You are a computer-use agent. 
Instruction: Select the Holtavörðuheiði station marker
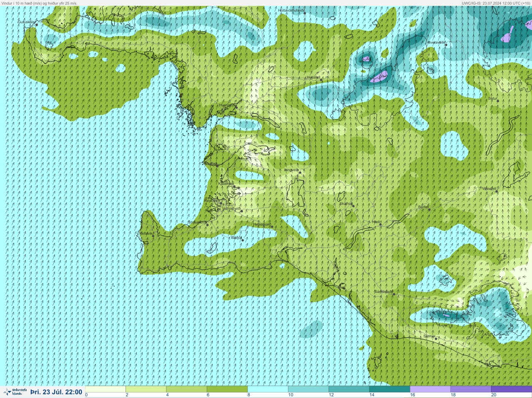tap(305, 13)
